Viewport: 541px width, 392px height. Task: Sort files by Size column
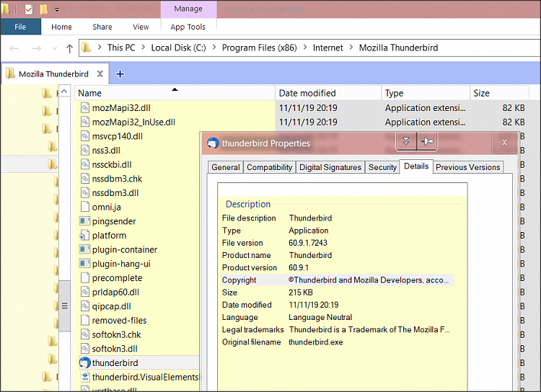coord(499,93)
